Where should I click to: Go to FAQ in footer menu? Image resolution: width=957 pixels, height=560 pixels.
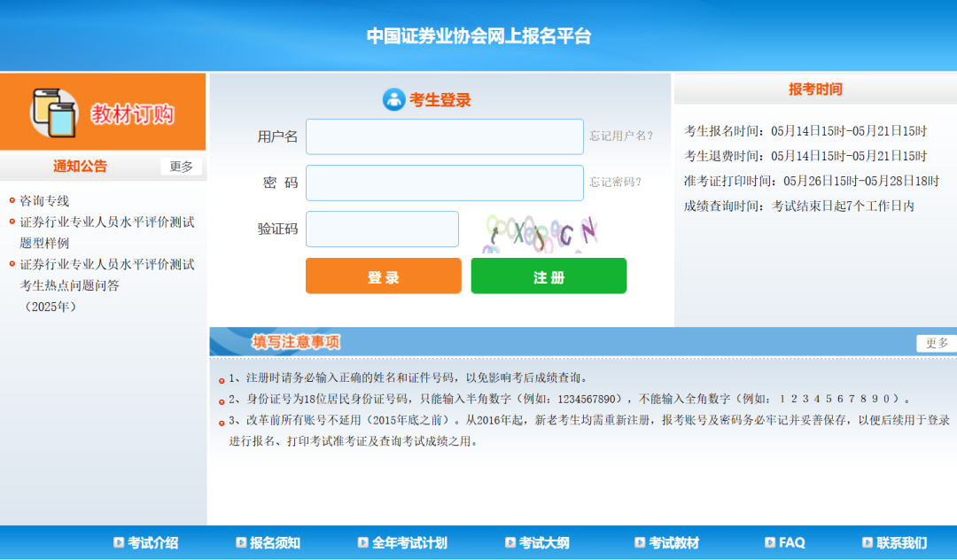791,542
